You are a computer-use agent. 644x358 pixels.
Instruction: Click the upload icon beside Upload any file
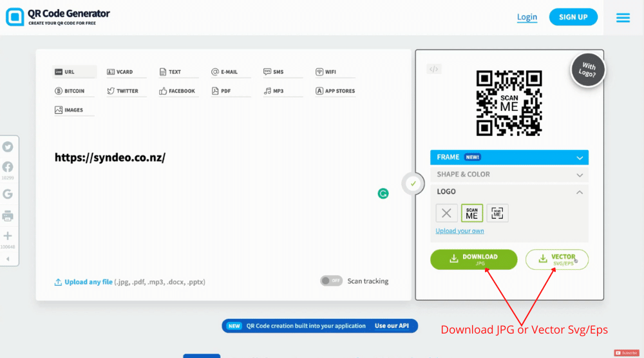(x=58, y=282)
